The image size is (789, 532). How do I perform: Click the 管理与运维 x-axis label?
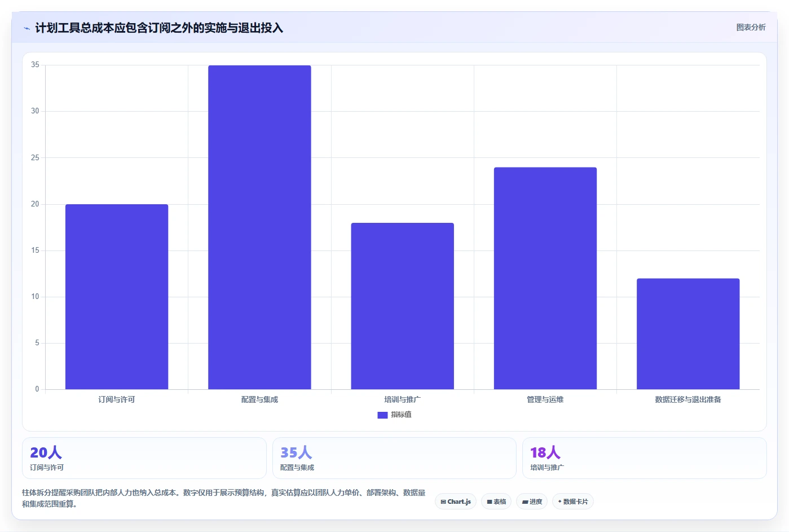coord(545,399)
